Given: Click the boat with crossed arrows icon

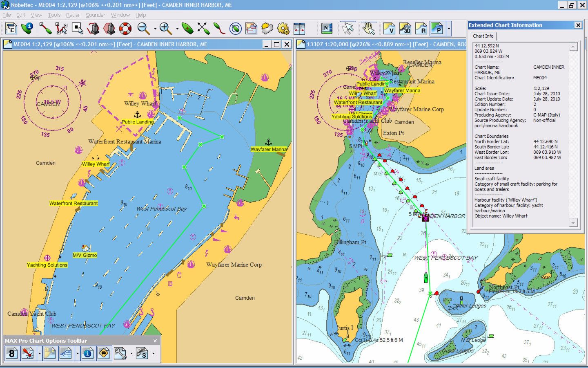Looking at the screenshot, I should [203, 29].
